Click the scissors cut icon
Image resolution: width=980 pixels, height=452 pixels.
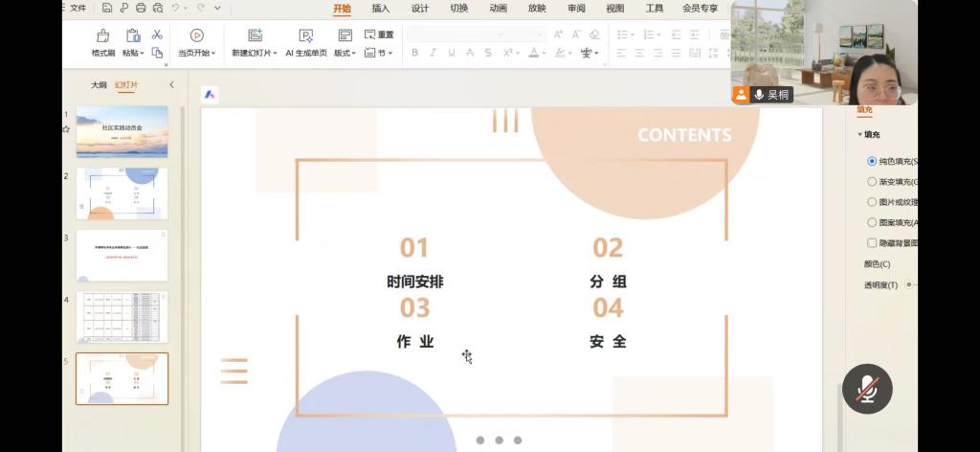157,34
